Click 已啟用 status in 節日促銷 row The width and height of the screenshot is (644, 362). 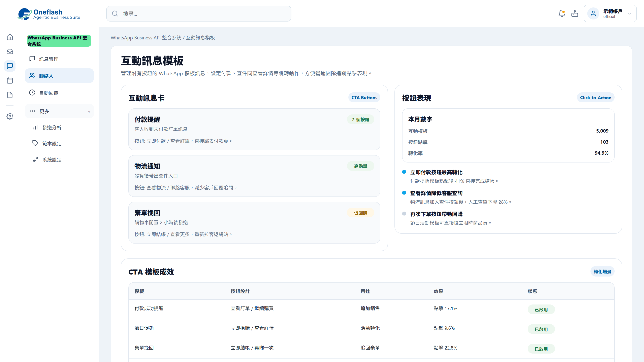541,329
